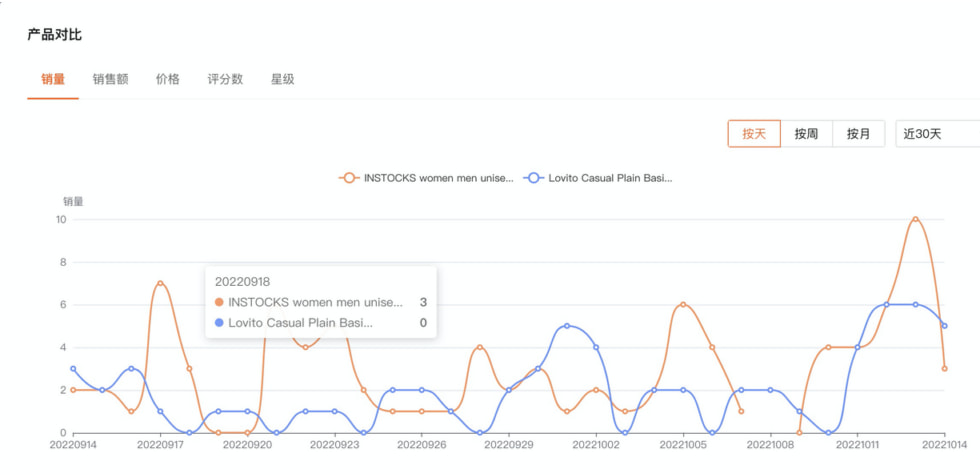Click blue peak data point at value 5 near 20221001
The height and width of the screenshot is (475, 980).
tap(567, 326)
